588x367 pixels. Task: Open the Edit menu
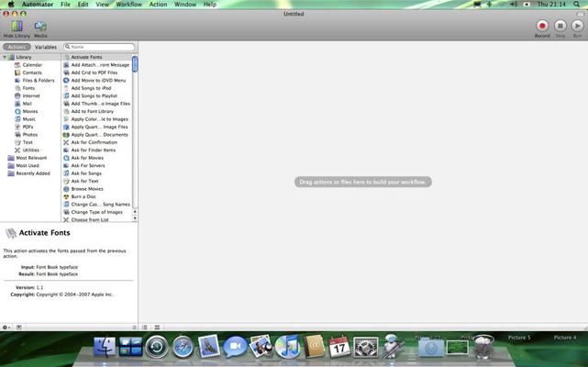click(x=83, y=5)
